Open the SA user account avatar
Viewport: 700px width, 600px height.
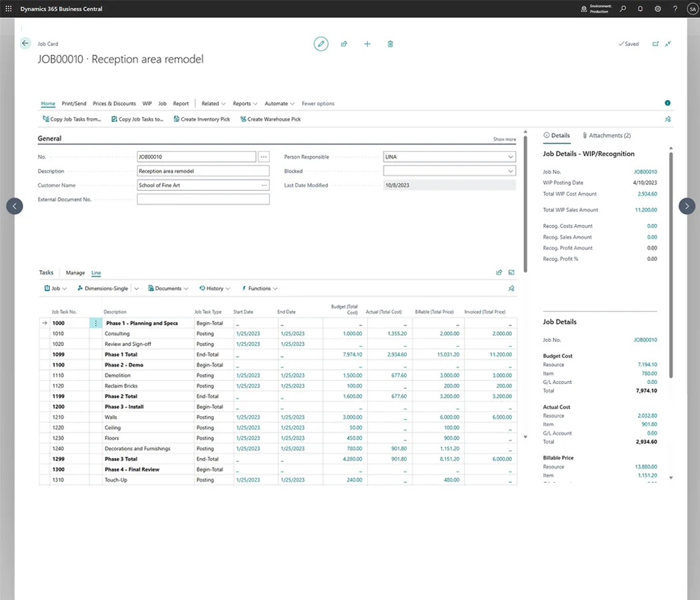pos(693,9)
